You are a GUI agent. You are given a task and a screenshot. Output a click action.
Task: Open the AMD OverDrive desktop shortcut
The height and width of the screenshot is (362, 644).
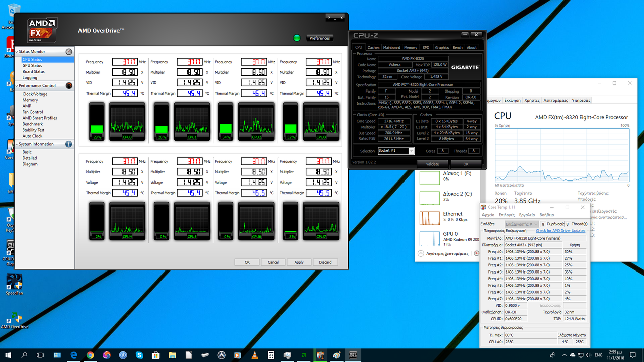tap(14, 319)
